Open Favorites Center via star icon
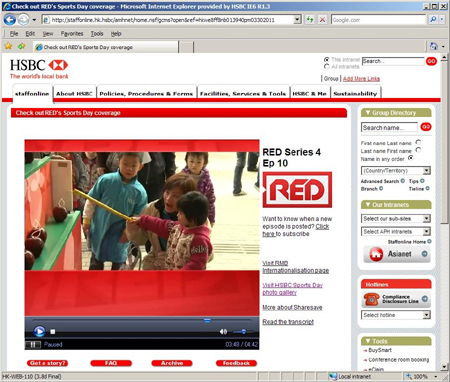The image size is (450, 382). pyautogui.click(x=8, y=46)
